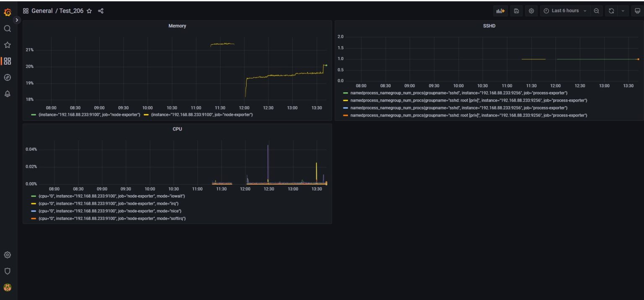Go to the General folder breadcrumb
The height and width of the screenshot is (300, 644).
click(x=42, y=10)
